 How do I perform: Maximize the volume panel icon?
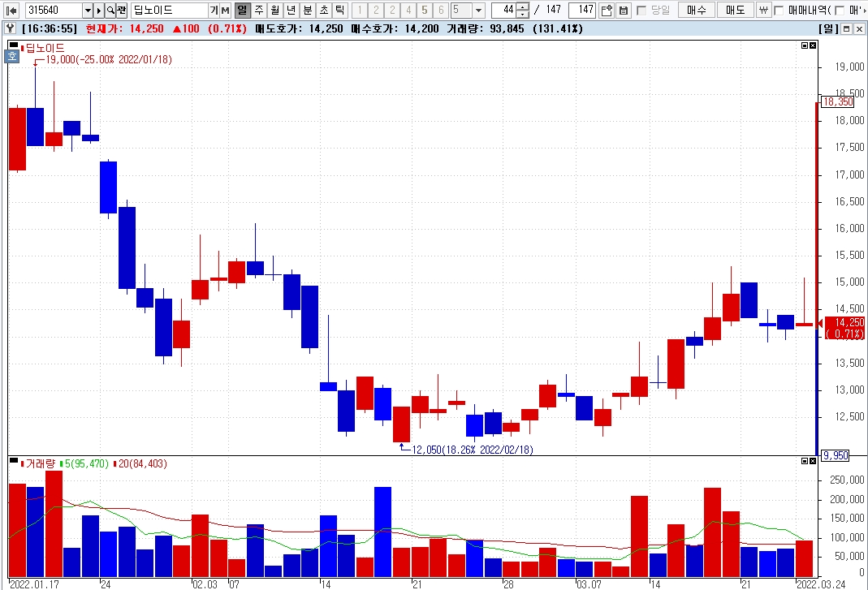[x=805, y=460]
